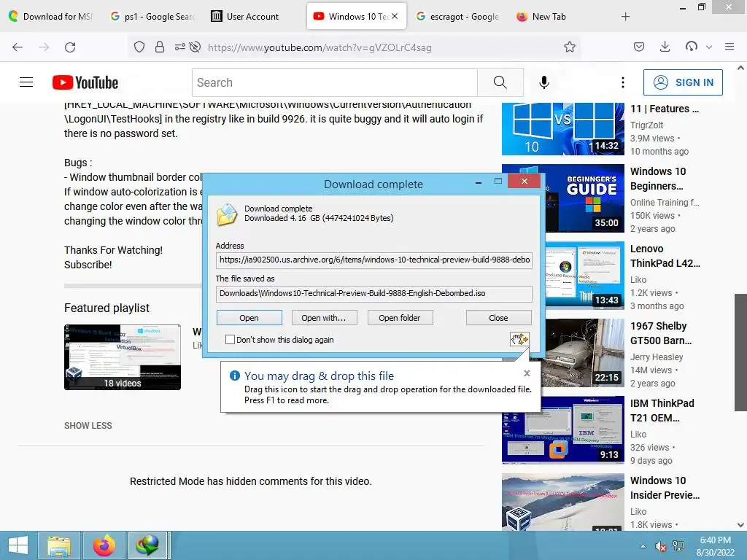Click the Open with... button
This screenshot has height=560, width=747.
[324, 318]
